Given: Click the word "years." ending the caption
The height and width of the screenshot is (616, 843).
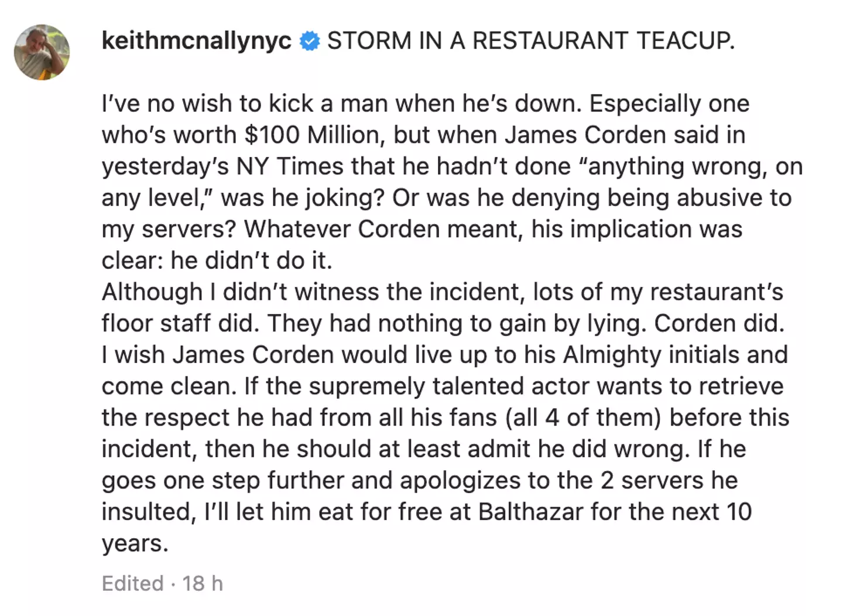Looking at the screenshot, I should (x=135, y=543).
